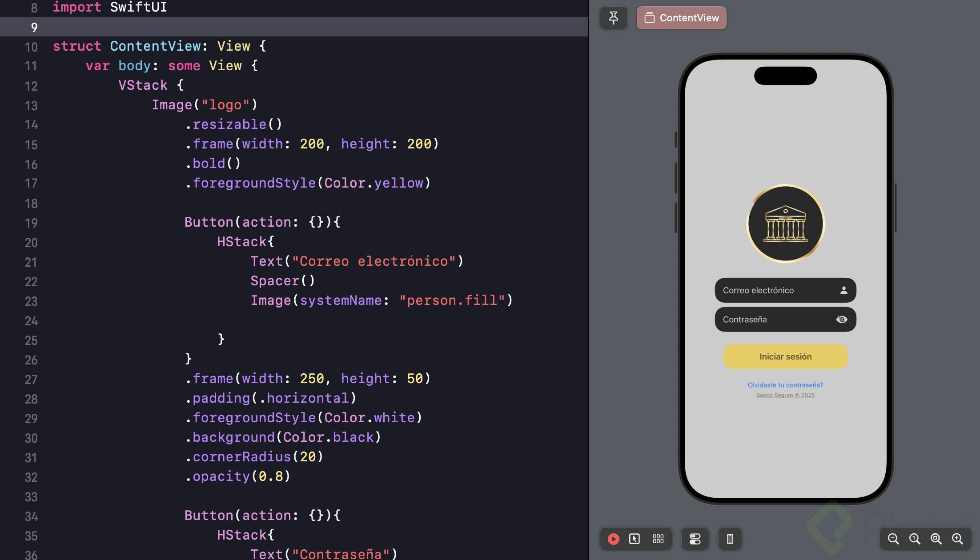
Task: Start the live preview play button
Action: point(614,539)
